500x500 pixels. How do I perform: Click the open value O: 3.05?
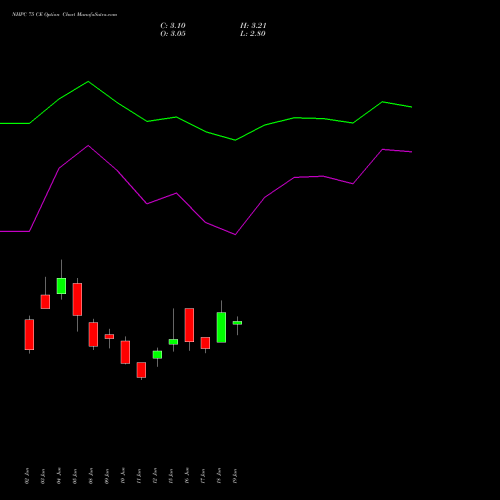173,34
